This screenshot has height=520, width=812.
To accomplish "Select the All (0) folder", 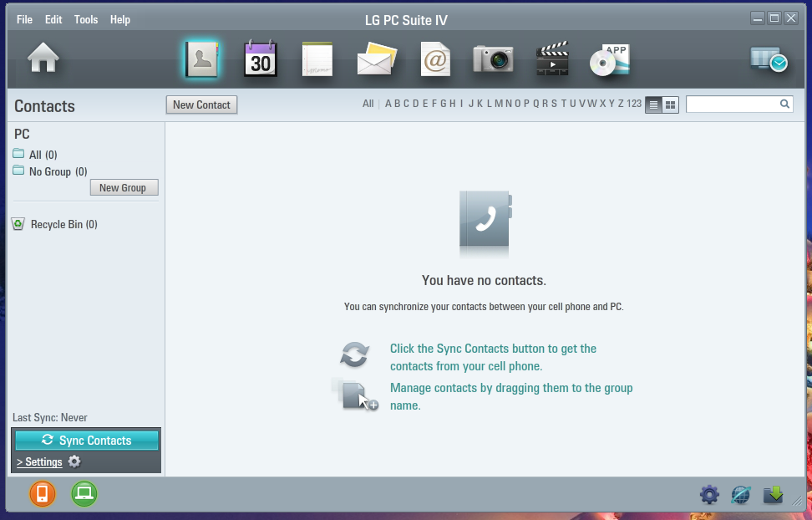I will pyautogui.click(x=35, y=155).
